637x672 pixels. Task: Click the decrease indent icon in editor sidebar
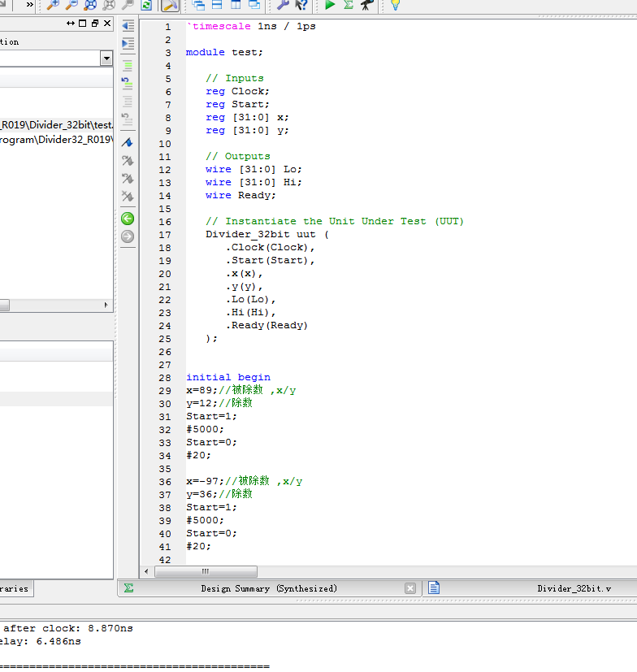(x=128, y=26)
